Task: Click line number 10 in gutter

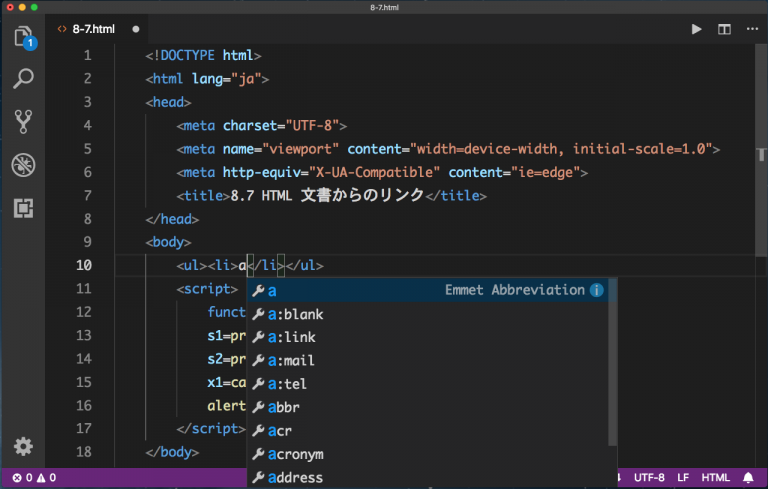Action: pyautogui.click(x=84, y=265)
